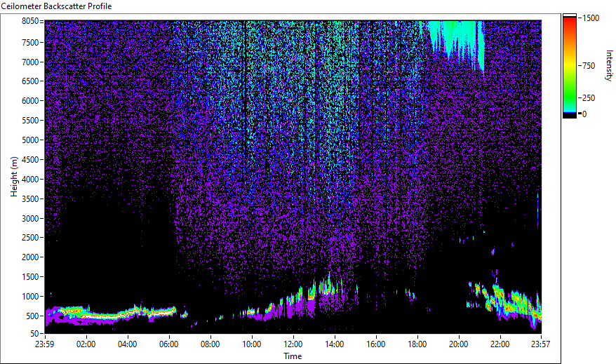Image resolution: width=616 pixels, height=364 pixels.
Task: Select the 1500 height axis label
Action: point(30,277)
